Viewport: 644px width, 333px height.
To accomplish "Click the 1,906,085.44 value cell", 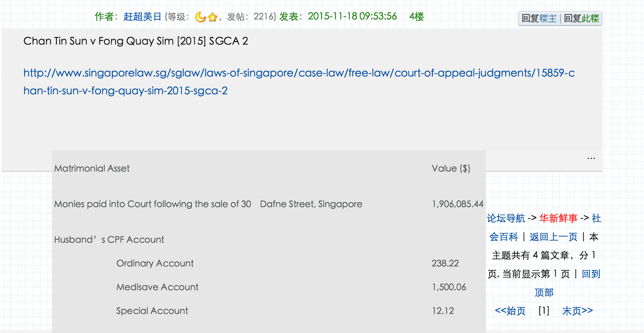I will point(457,204).
